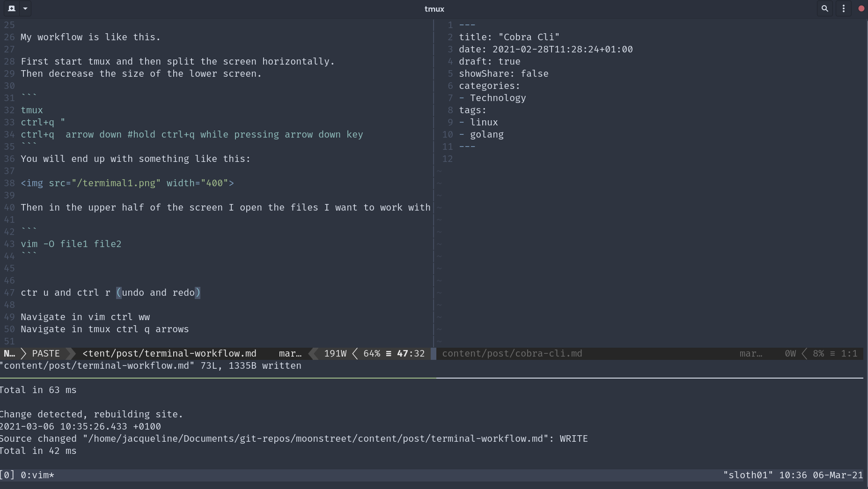Click the 47:32 cursor position

click(411, 353)
